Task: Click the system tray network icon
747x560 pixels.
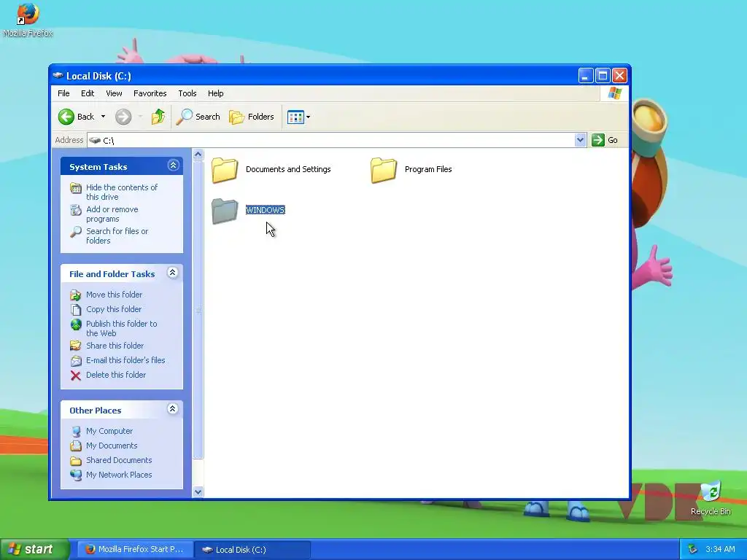Action: coord(693,550)
